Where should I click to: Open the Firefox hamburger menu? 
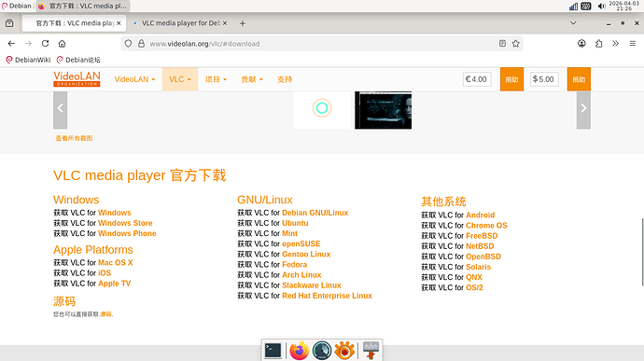(x=633, y=44)
